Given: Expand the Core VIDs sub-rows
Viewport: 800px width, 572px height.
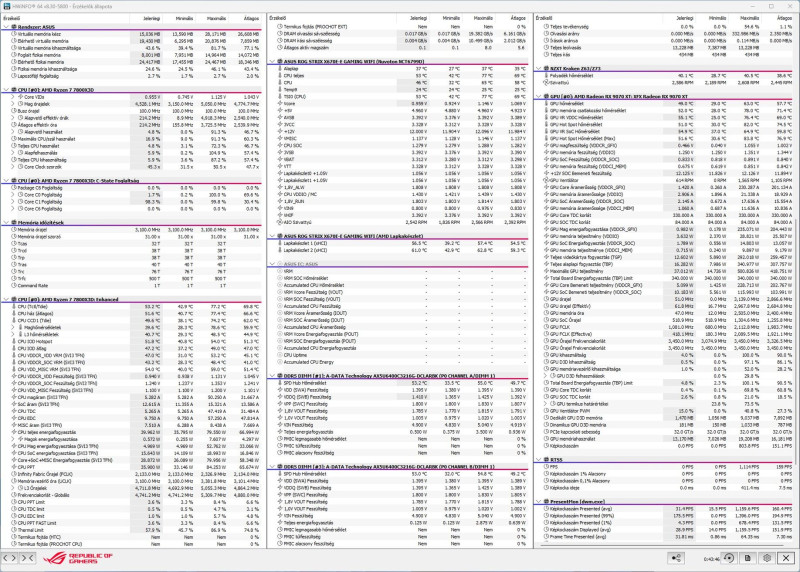Looking at the screenshot, I should 14,96.
